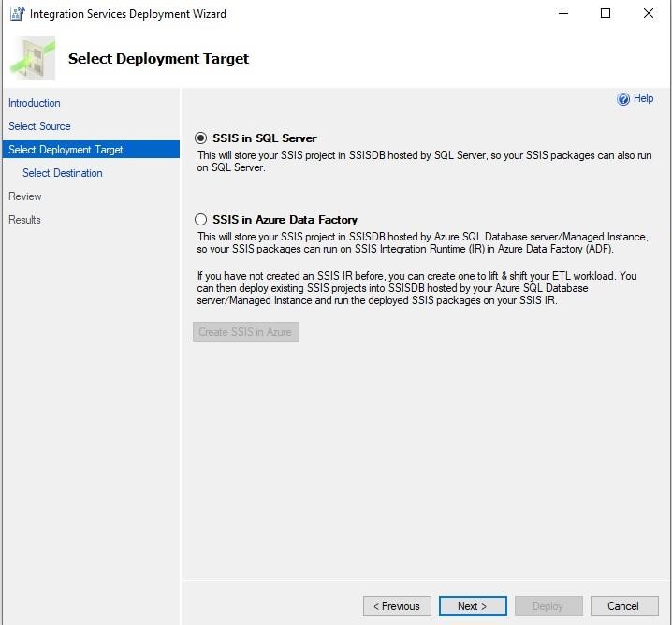Viewport: 672px width, 625px height.
Task: Close the Deployment Wizard window
Action: tap(649, 14)
